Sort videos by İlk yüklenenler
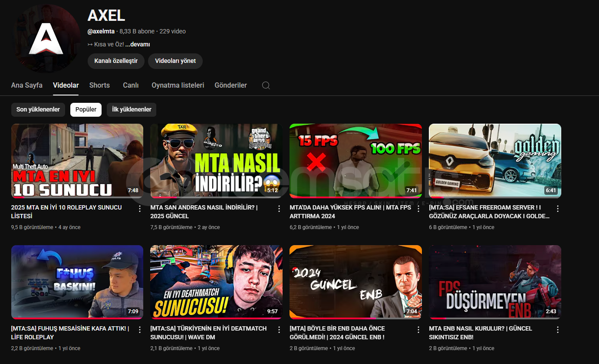Screen dimensions: 599x364 click(132, 109)
